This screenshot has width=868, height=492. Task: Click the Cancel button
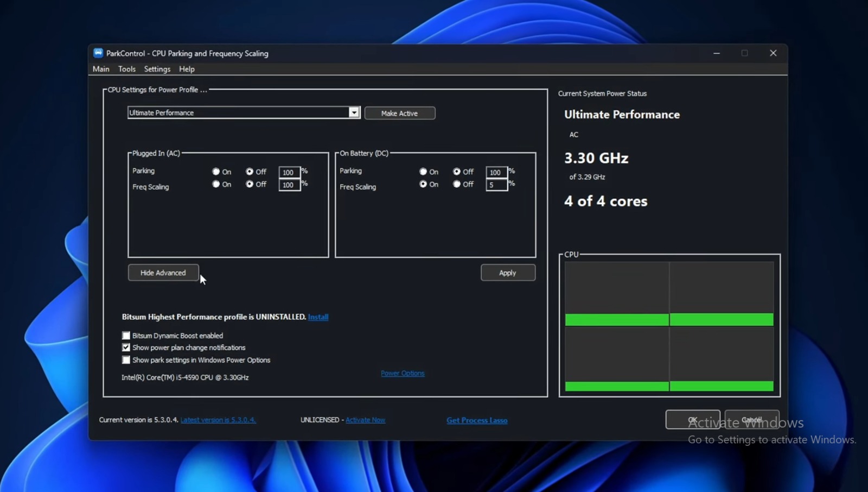[752, 419]
